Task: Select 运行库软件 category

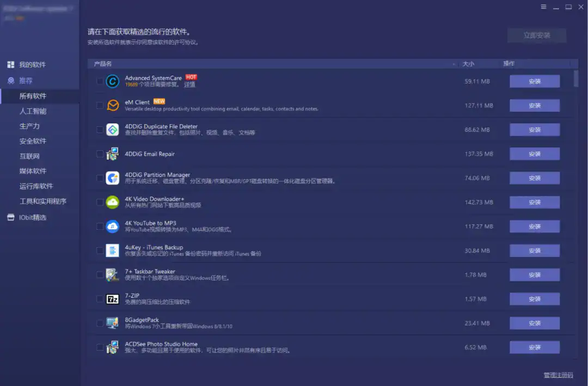Action: pos(36,186)
